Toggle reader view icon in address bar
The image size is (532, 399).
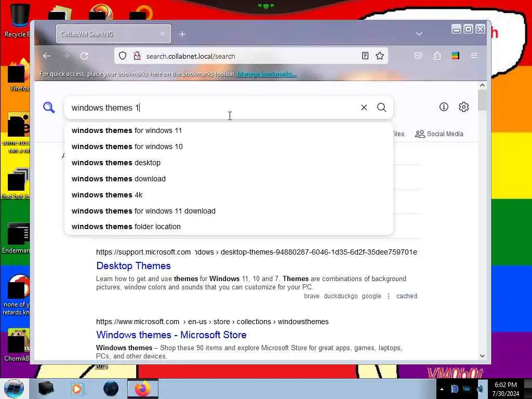pyautogui.click(x=365, y=56)
